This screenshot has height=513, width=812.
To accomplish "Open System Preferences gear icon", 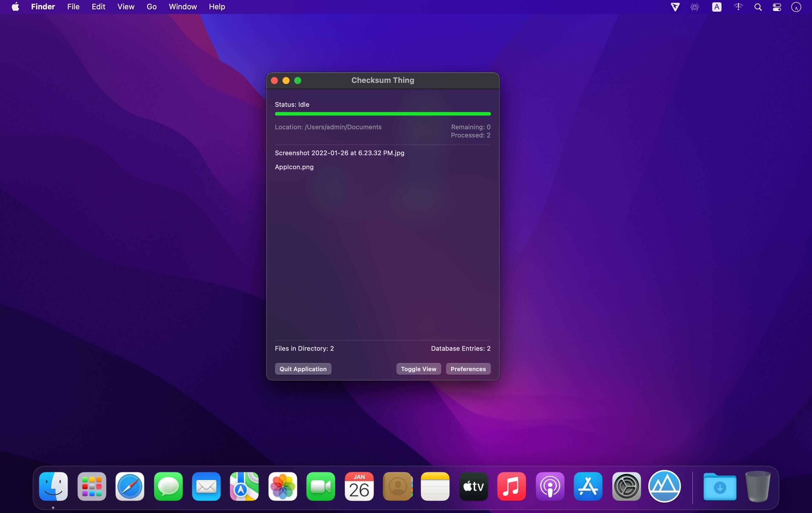I will point(626,486).
